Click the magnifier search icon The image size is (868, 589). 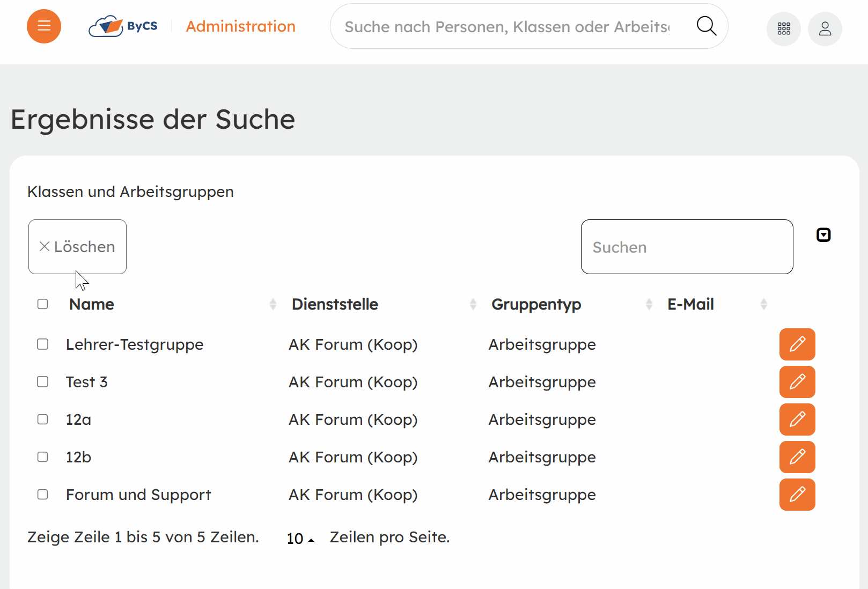[706, 26]
